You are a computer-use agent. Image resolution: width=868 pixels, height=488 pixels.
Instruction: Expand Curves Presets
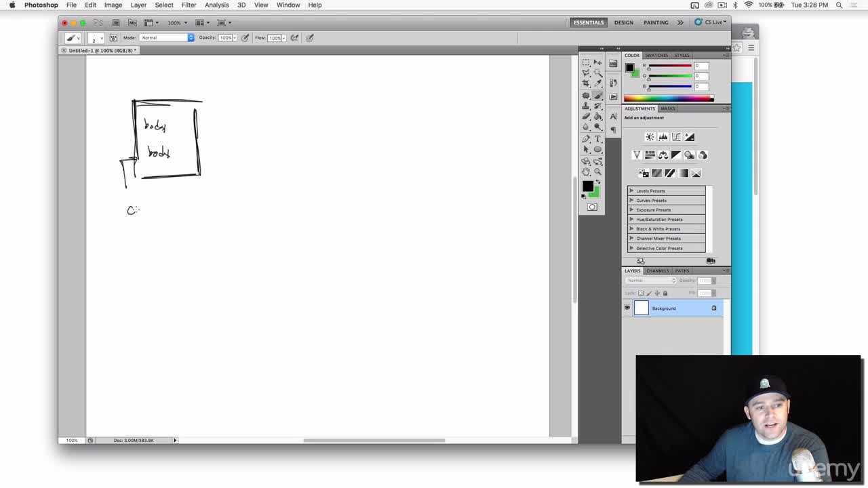pos(631,201)
